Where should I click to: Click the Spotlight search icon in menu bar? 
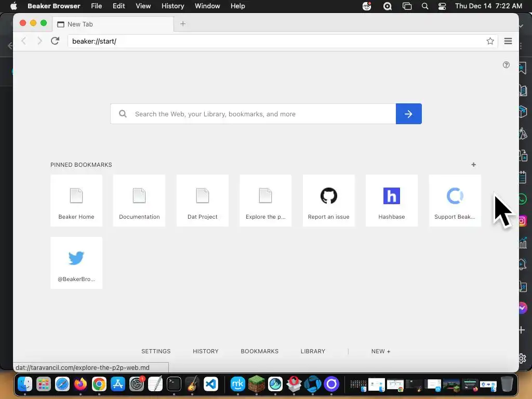tap(425, 6)
